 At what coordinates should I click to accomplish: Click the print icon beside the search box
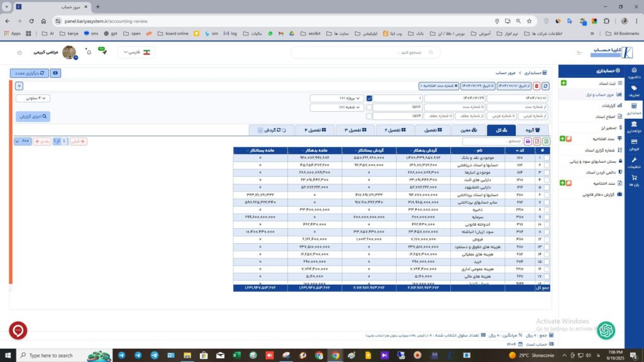(x=528, y=141)
